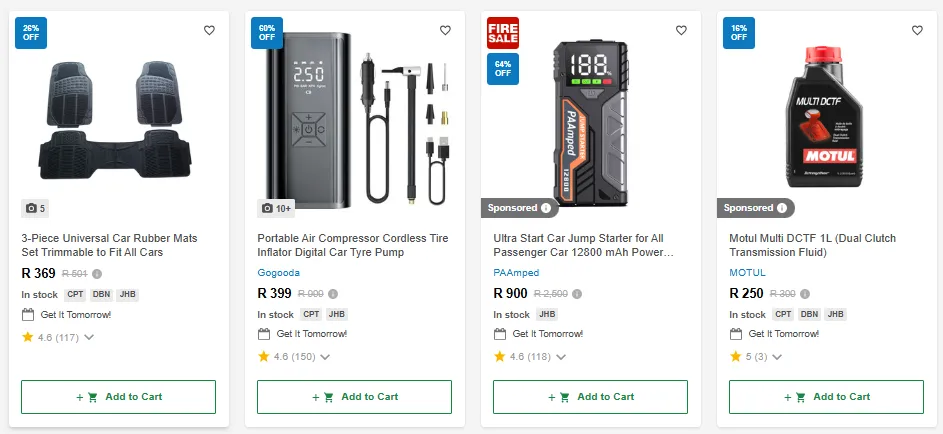Add rubber car mats to cart

click(118, 397)
